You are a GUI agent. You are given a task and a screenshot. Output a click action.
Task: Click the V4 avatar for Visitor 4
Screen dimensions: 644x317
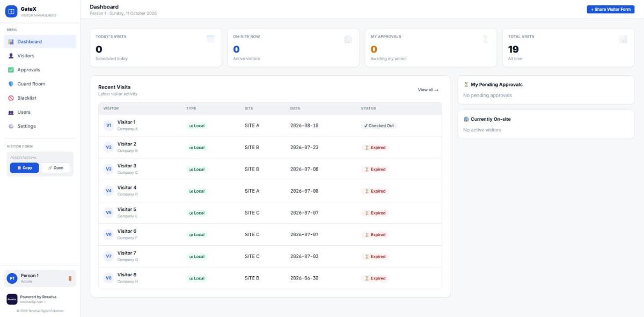coord(108,191)
